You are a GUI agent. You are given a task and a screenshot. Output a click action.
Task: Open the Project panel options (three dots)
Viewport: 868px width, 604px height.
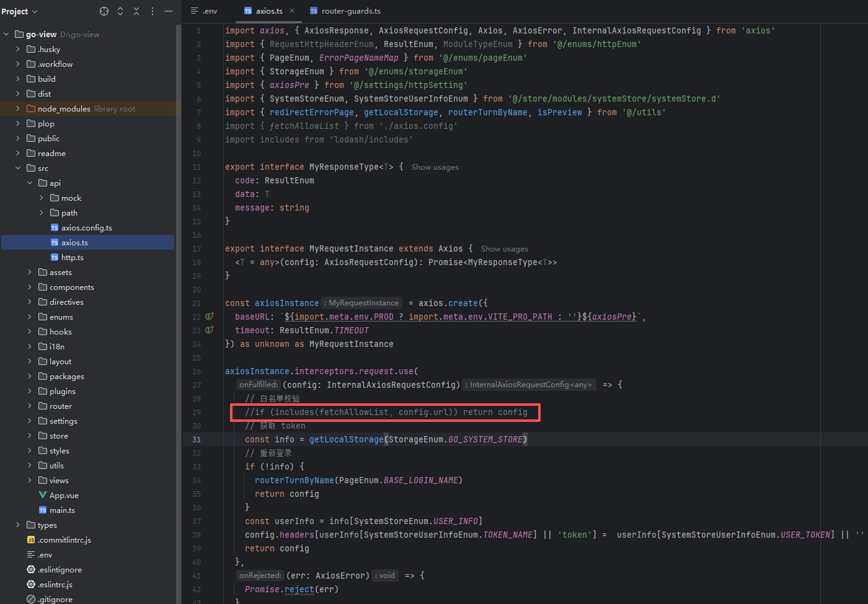pyautogui.click(x=153, y=11)
